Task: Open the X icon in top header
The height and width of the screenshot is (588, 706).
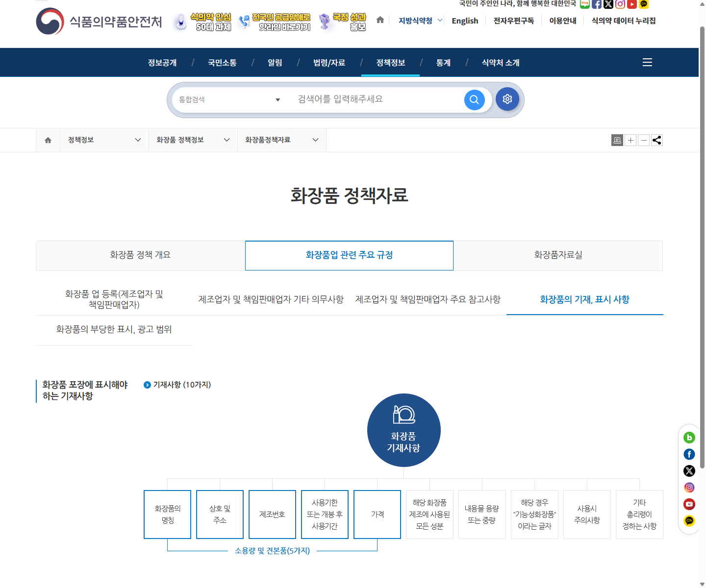Action: pos(608,4)
